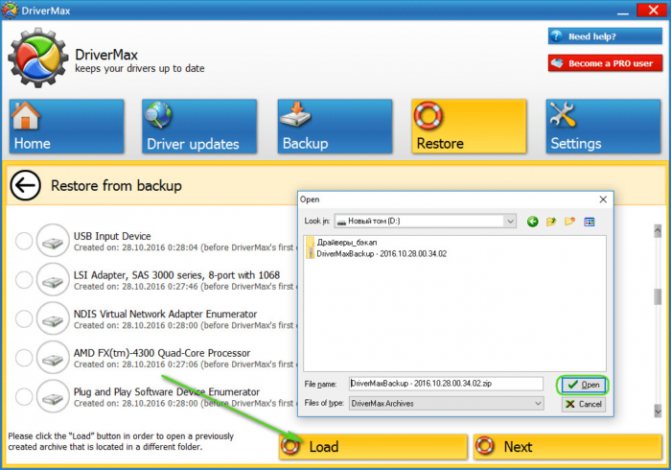The image size is (671, 470).
Task: Click the drive icon of NDIS Virtual Network Adapter
Action: 53,318
